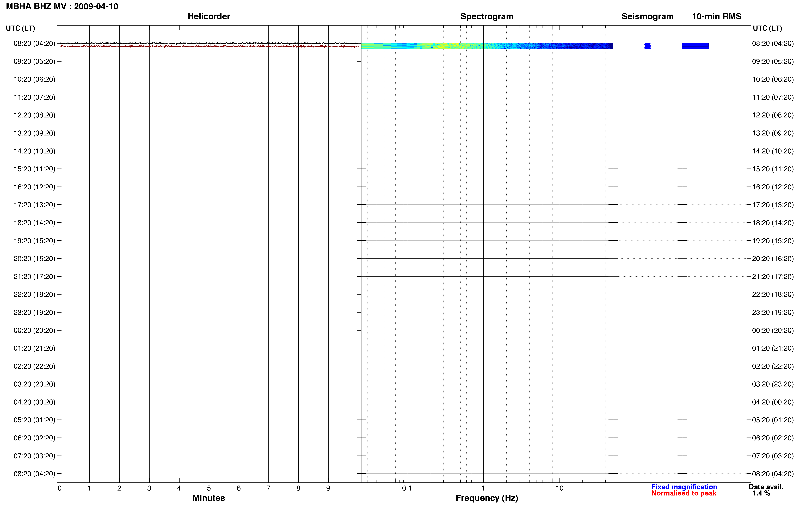Click the left '03:20 (23:20)' time label

point(35,384)
